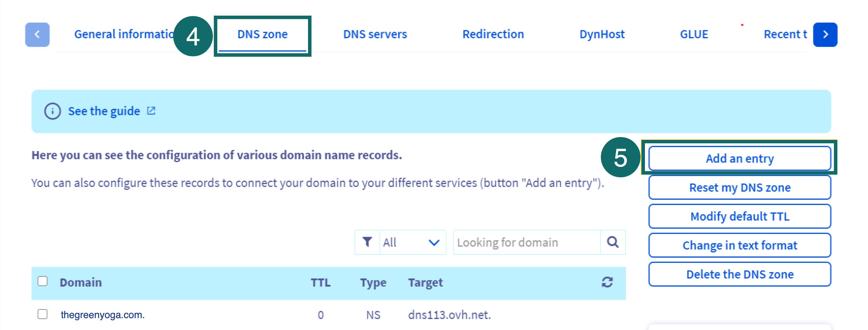The height and width of the screenshot is (330, 868).
Task: Click the external link icon beside guide
Action: 151,111
